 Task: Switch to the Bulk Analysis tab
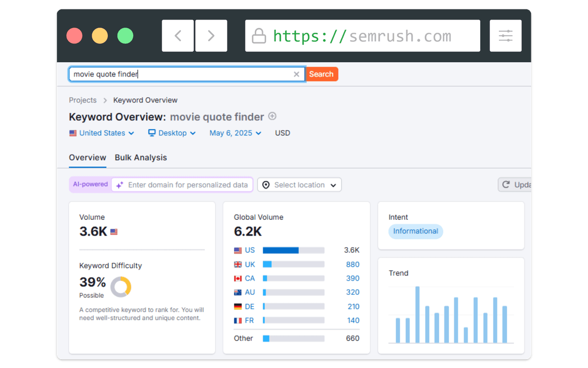click(141, 158)
